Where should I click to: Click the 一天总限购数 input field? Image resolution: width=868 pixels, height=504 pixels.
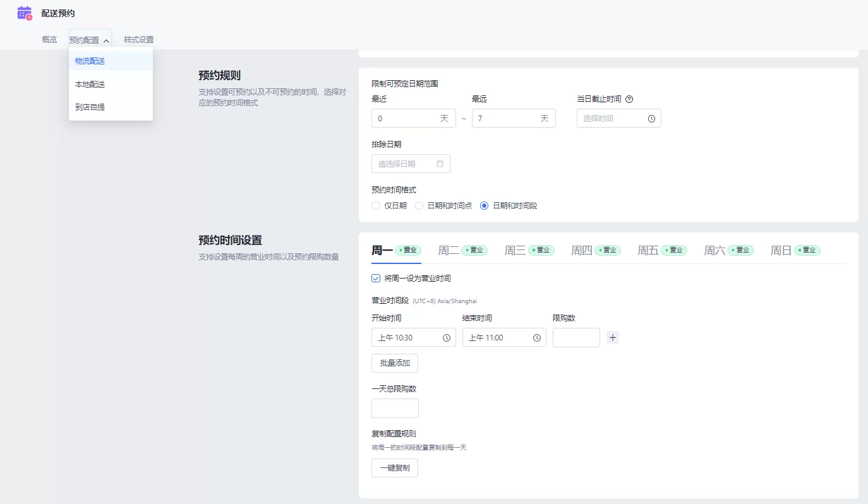point(394,408)
